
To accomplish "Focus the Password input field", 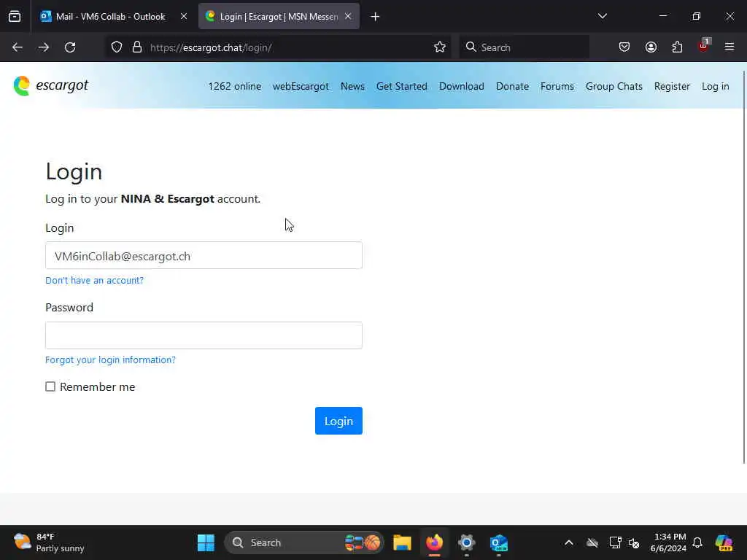I will pyautogui.click(x=204, y=335).
